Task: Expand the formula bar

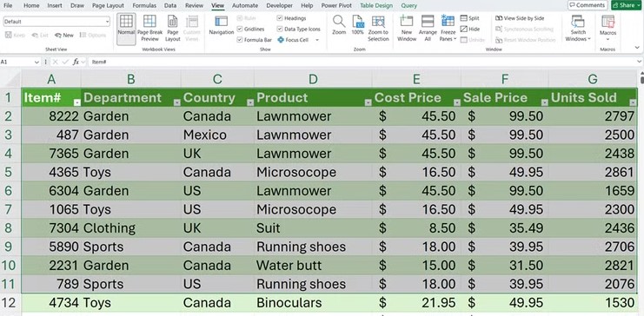Action: [x=639, y=62]
